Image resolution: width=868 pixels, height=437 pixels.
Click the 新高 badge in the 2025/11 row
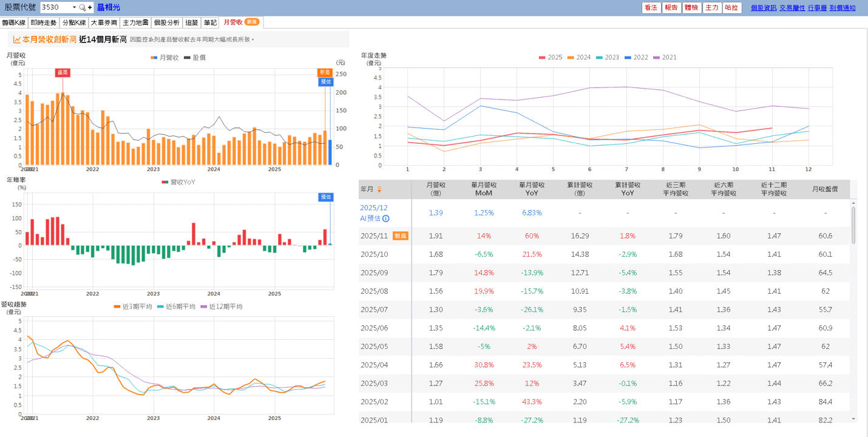[x=401, y=235]
